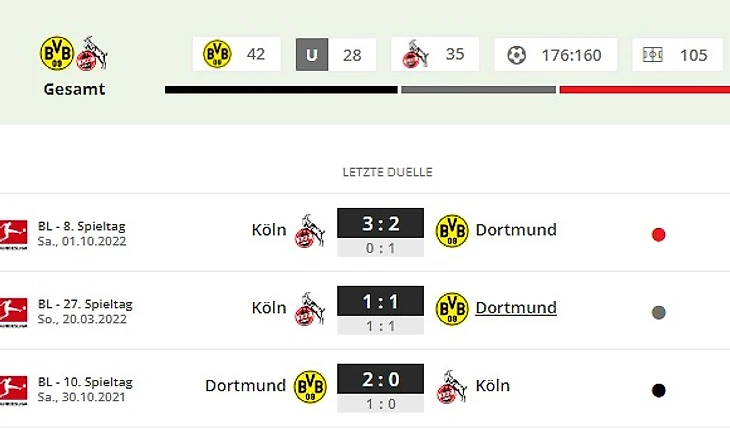The height and width of the screenshot is (430, 730).
Task: Open the underlined Dortmund link in the 1:1 match
Action: point(516,308)
